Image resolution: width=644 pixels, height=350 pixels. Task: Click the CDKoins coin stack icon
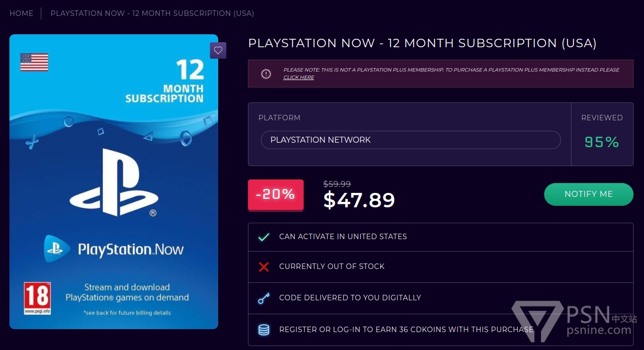pos(264,330)
